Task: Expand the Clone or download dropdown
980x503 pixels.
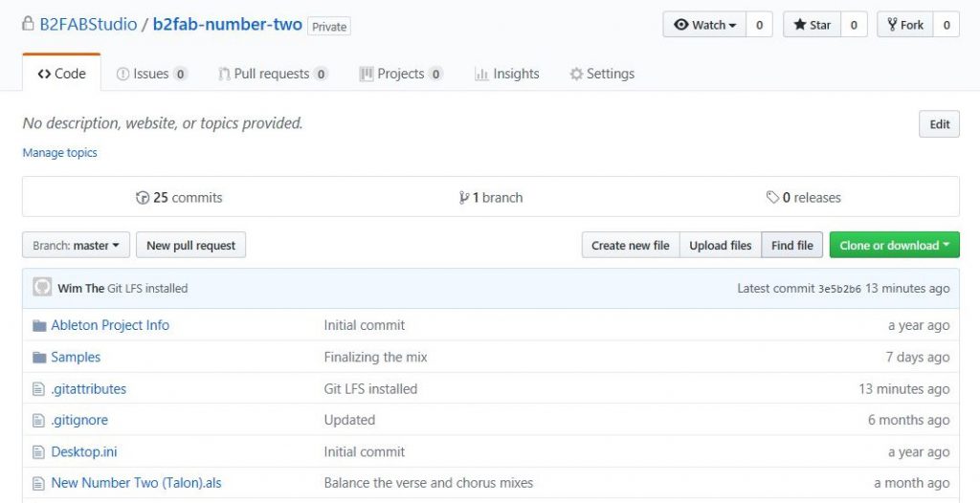Action: (x=895, y=245)
